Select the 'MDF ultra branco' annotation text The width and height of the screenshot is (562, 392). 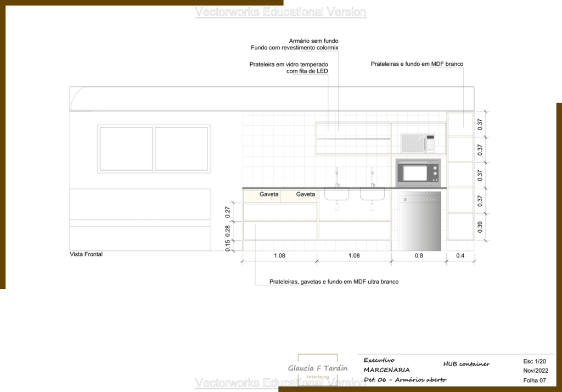334,282
